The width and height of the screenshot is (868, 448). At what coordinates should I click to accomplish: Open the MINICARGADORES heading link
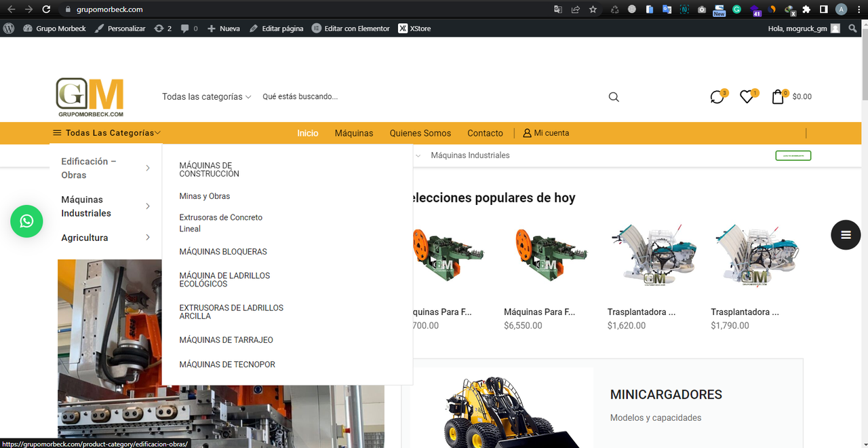(x=666, y=394)
